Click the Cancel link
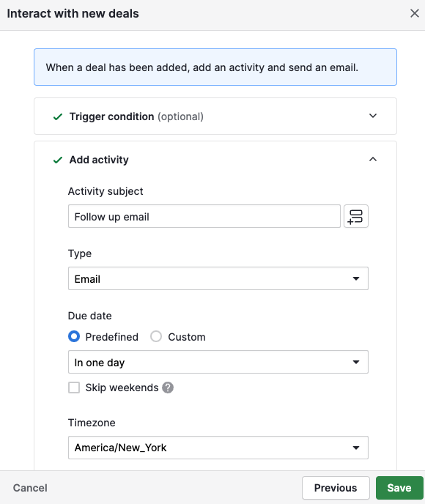The height and width of the screenshot is (504, 425). click(30, 488)
